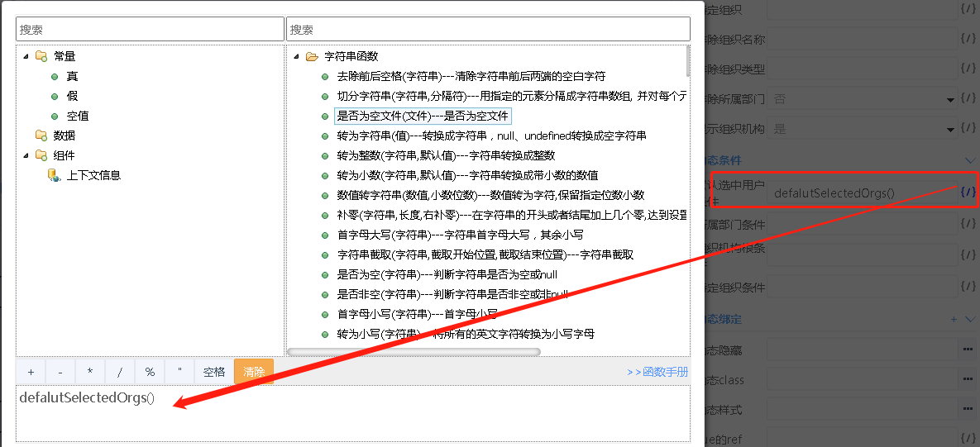The width and height of the screenshot is (980, 447).
Task: Insert the plus operator button
Action: point(31,372)
